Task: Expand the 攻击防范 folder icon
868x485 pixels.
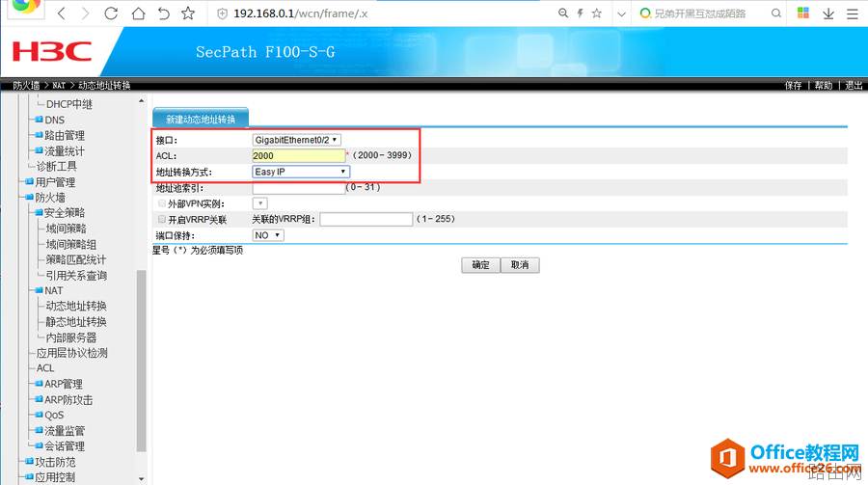Action: [29, 461]
